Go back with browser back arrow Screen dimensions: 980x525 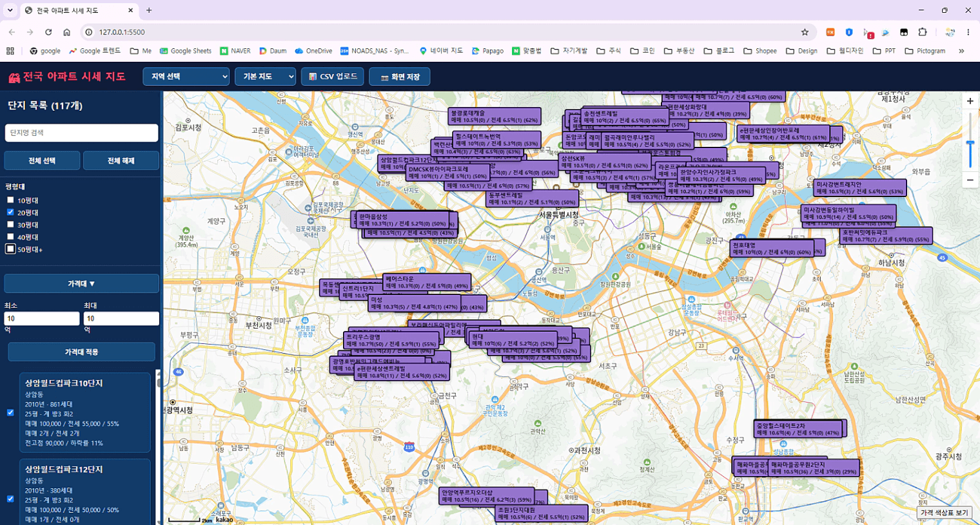click(12, 32)
